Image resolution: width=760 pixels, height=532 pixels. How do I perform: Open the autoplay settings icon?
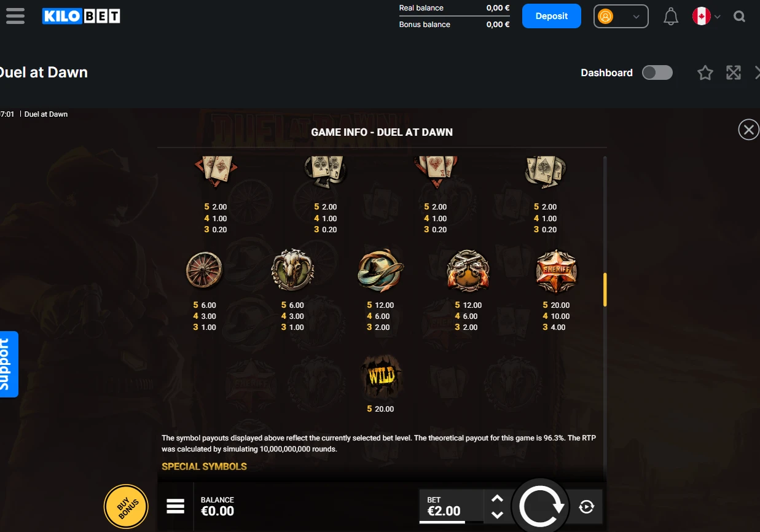coord(587,507)
